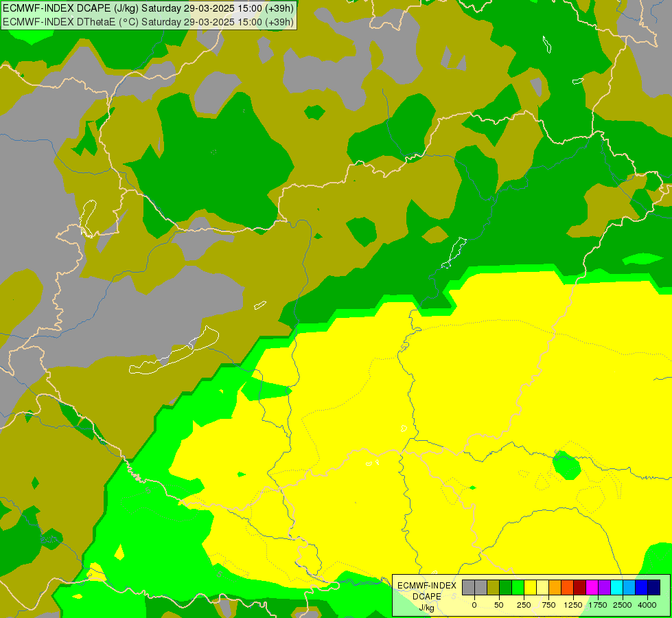Click the pure blue legend swatch

pos(642,588)
